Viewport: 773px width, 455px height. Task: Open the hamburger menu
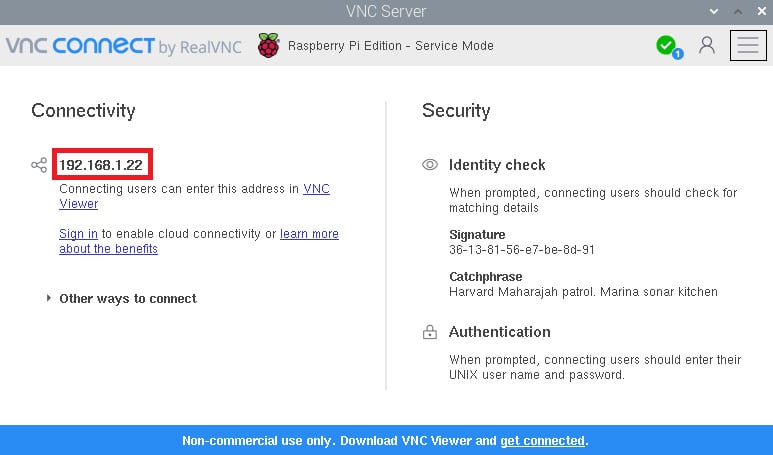748,45
